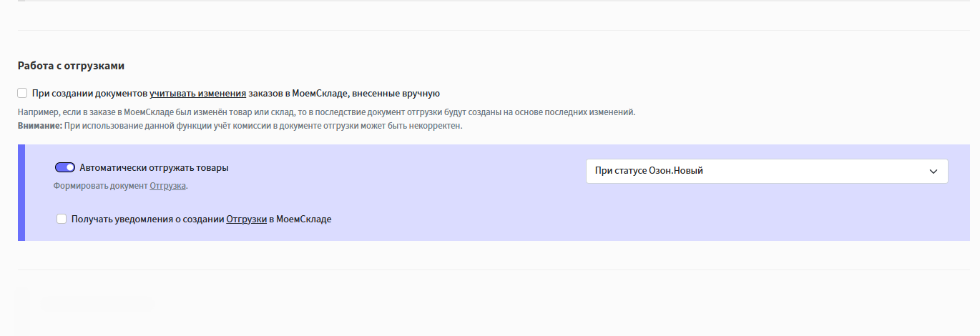Enable the checkbox for manual order changes in МоемСкладе
Viewport: 980px width, 336px height.
[x=22, y=93]
